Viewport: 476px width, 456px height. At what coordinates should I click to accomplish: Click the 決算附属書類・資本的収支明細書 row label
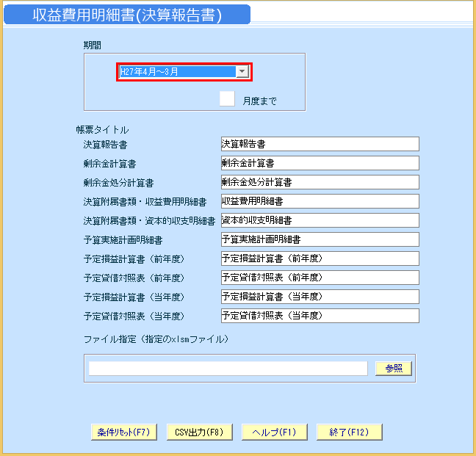tap(149, 221)
